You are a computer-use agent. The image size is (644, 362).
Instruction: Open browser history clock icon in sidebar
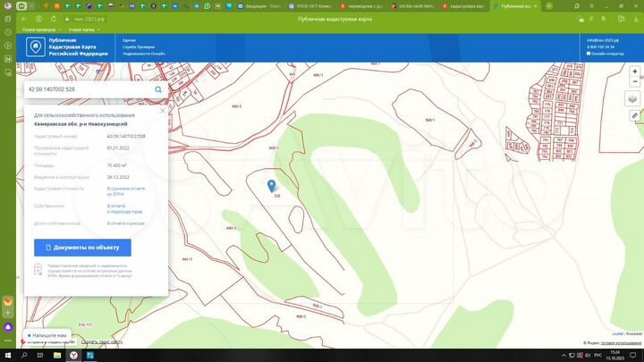(x=8, y=32)
